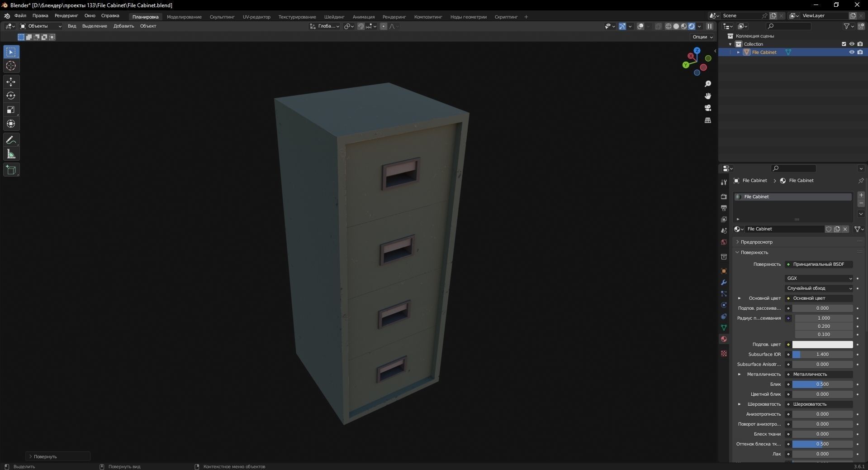The width and height of the screenshot is (868, 470).
Task: Open the Добавить menu in viewport header
Action: pos(123,26)
